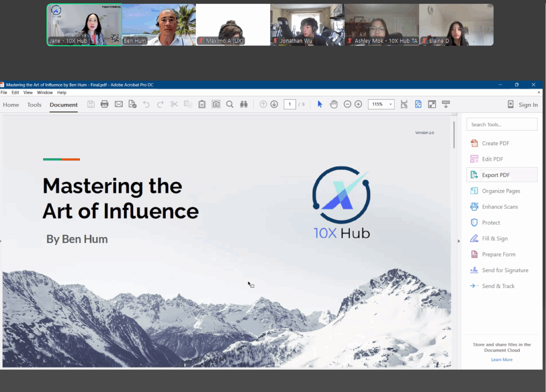The height and width of the screenshot is (392, 546).
Task: Click the page number input field
Action: (x=290, y=104)
